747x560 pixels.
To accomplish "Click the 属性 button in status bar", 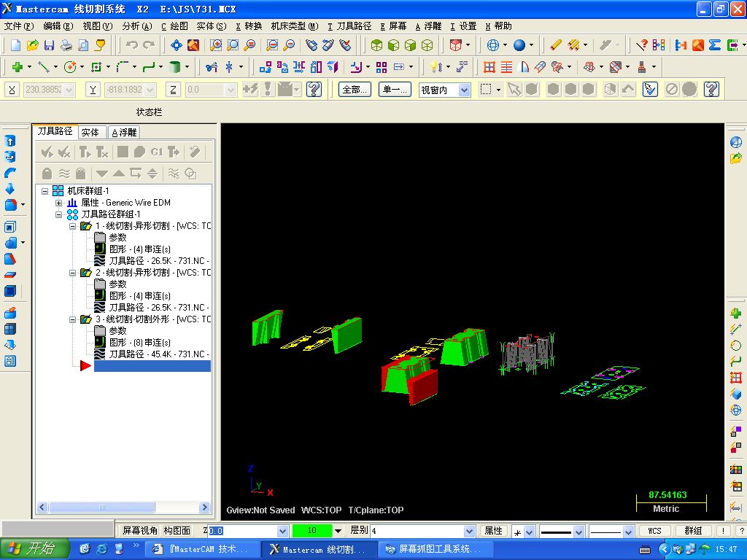I will pos(493,531).
